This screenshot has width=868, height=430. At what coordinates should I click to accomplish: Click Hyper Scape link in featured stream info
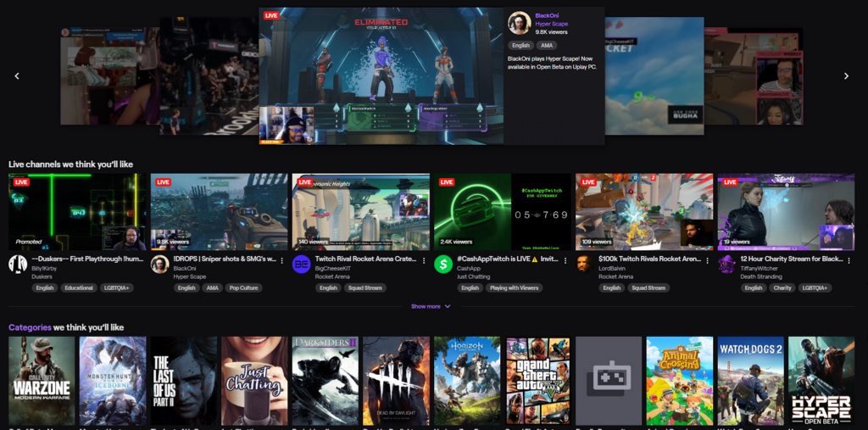[551, 24]
